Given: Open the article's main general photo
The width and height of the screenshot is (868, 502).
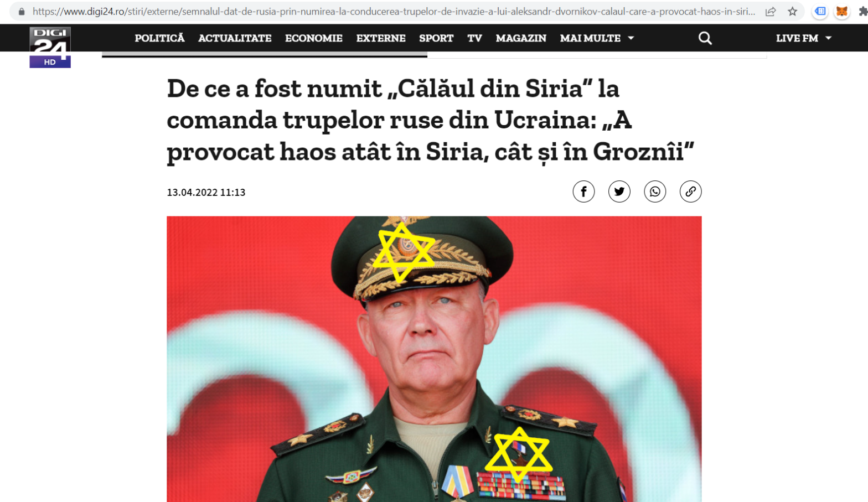Looking at the screenshot, I should click(x=434, y=359).
